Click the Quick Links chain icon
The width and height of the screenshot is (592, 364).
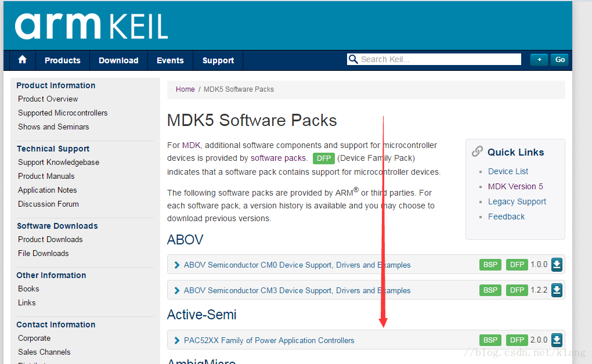477,152
